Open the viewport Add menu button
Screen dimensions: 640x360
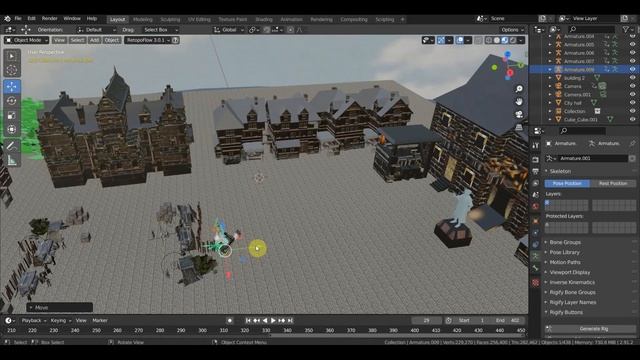pyautogui.click(x=94, y=40)
